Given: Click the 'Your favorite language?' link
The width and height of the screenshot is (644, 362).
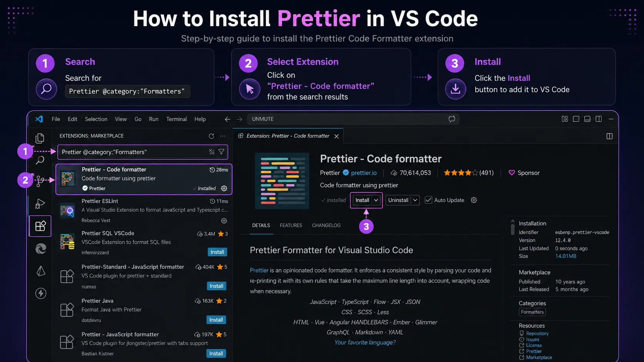Looking at the screenshot, I should [x=365, y=342].
